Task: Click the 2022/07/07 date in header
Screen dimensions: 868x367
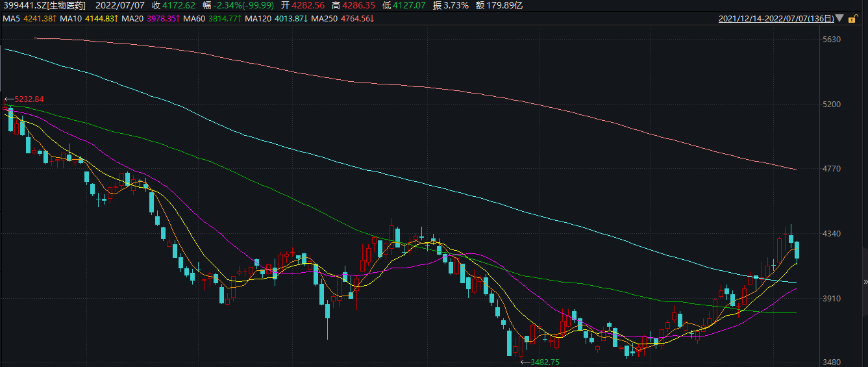Action: [125, 6]
